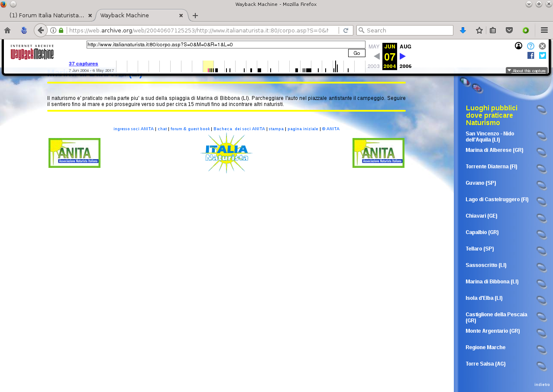Open the Pocket icon in toolbar
The height and width of the screenshot is (392, 553).
[509, 30]
